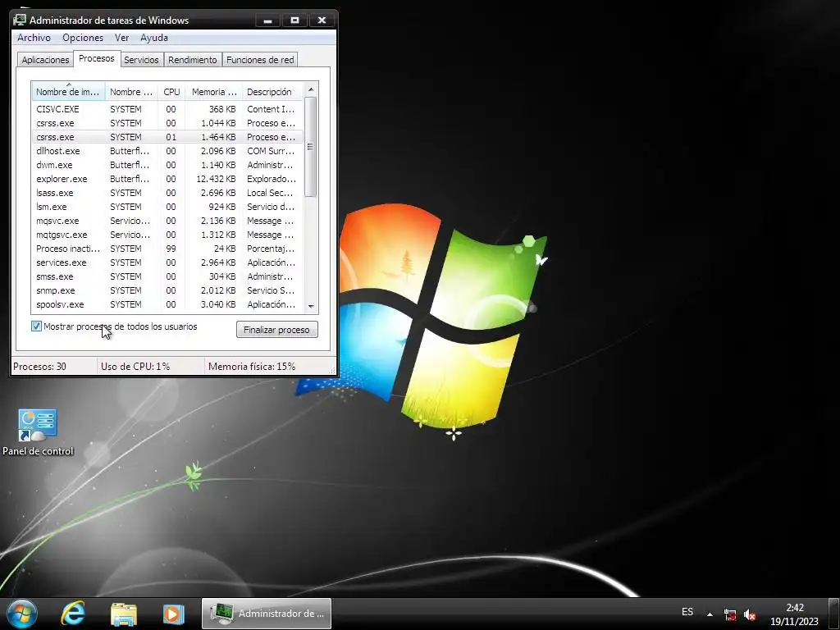Sort by Memoria column header
Image resolution: width=840 pixels, height=630 pixels.
pyautogui.click(x=214, y=92)
